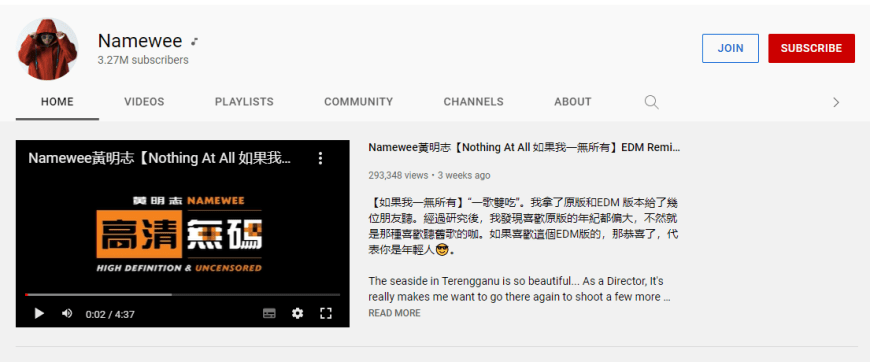Show more tabs with right chevron
Viewport: 870px width, 362px height.
[836, 102]
